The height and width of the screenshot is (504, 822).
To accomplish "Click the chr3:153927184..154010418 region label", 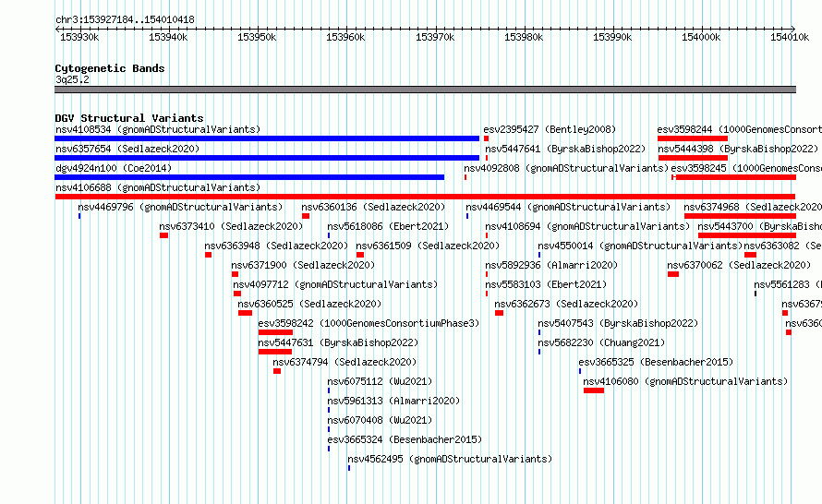I will [125, 20].
